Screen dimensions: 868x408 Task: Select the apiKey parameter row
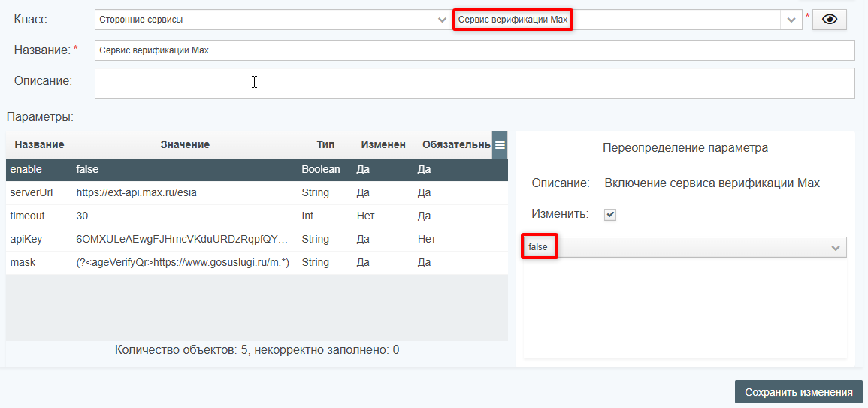point(256,240)
